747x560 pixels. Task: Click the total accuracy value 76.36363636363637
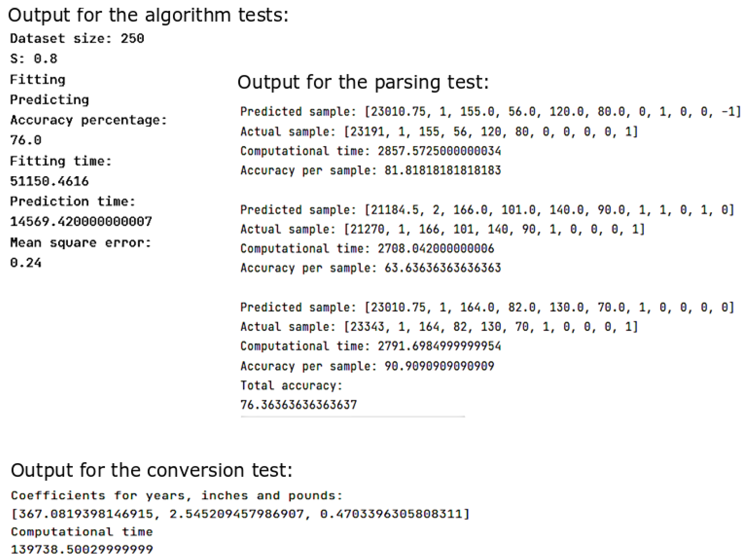click(x=298, y=404)
